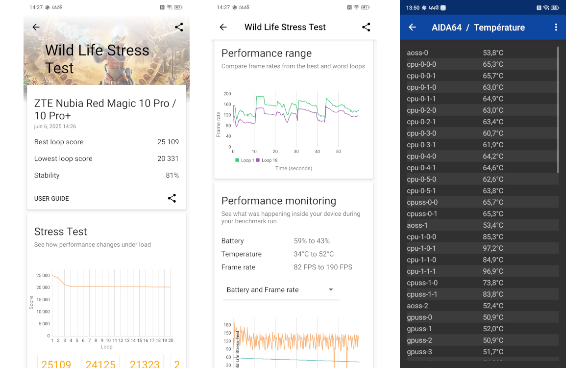Select the gpuss-1 row
The height and width of the screenshot is (368, 588).
[482, 329]
